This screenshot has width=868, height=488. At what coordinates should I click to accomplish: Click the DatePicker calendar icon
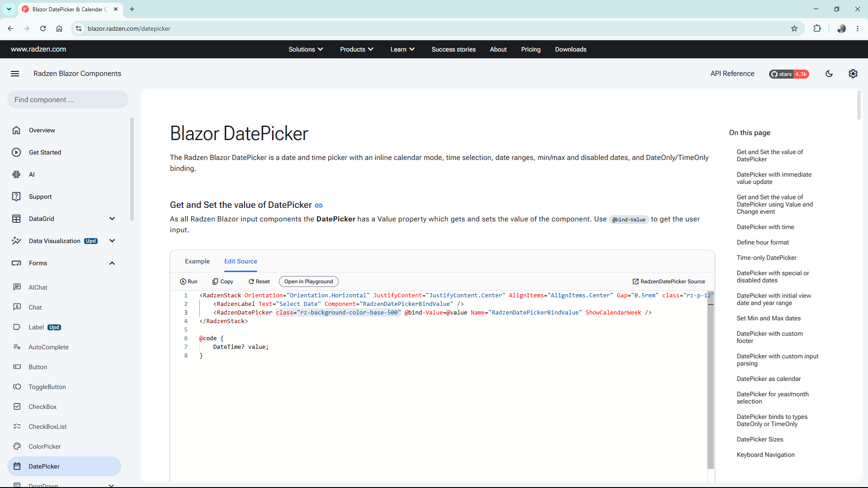pyautogui.click(x=17, y=466)
